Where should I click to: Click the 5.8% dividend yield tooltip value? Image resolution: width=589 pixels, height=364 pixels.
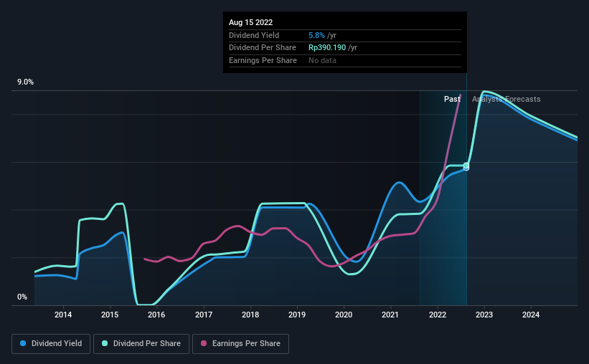pyautogui.click(x=315, y=35)
